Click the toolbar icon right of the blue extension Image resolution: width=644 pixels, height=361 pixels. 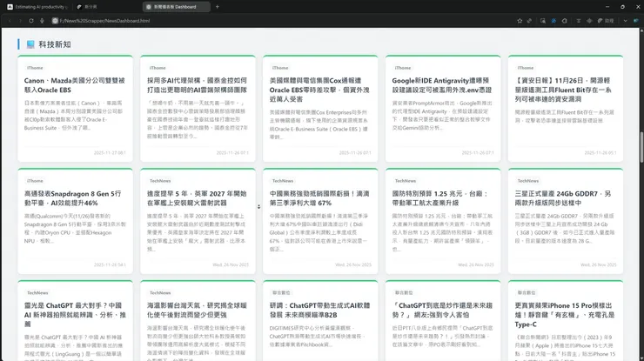pos(564,21)
